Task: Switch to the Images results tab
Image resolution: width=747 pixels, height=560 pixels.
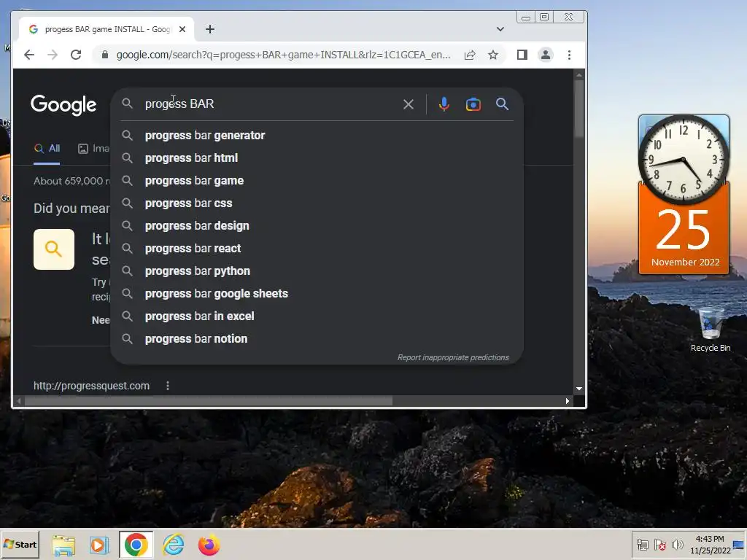Action: (94, 149)
